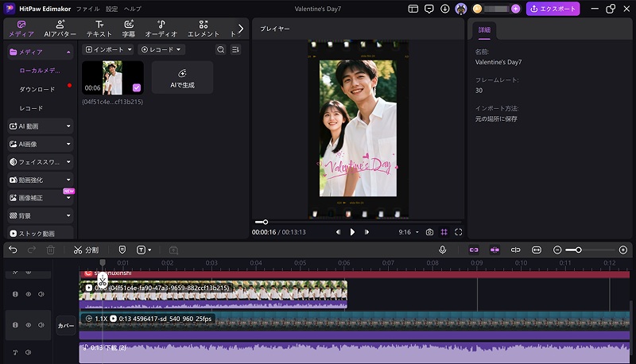
Task: Step to the previous frame
Action: click(338, 232)
